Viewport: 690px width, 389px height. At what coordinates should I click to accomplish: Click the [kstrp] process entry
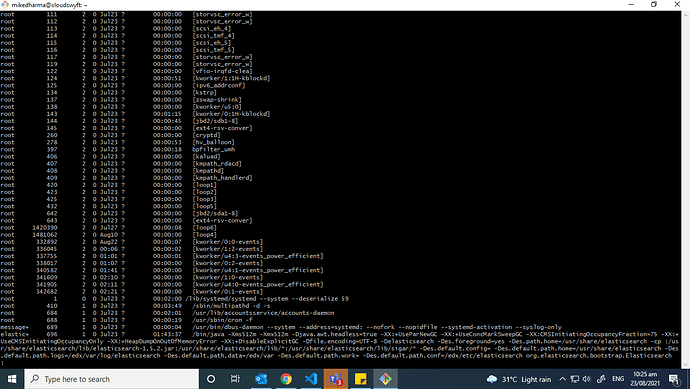[205, 92]
